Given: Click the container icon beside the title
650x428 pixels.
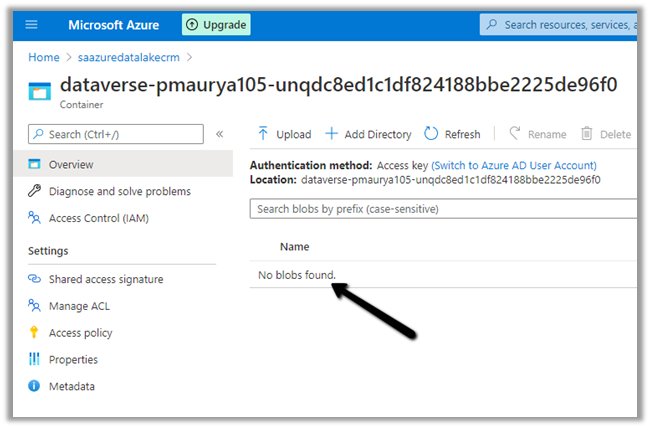Looking at the screenshot, I should point(39,91).
